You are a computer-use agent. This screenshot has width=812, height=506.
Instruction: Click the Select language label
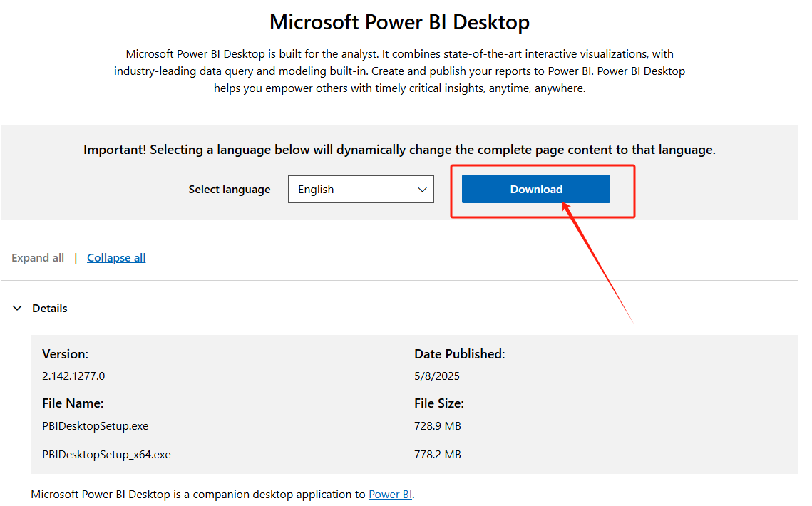tap(230, 190)
